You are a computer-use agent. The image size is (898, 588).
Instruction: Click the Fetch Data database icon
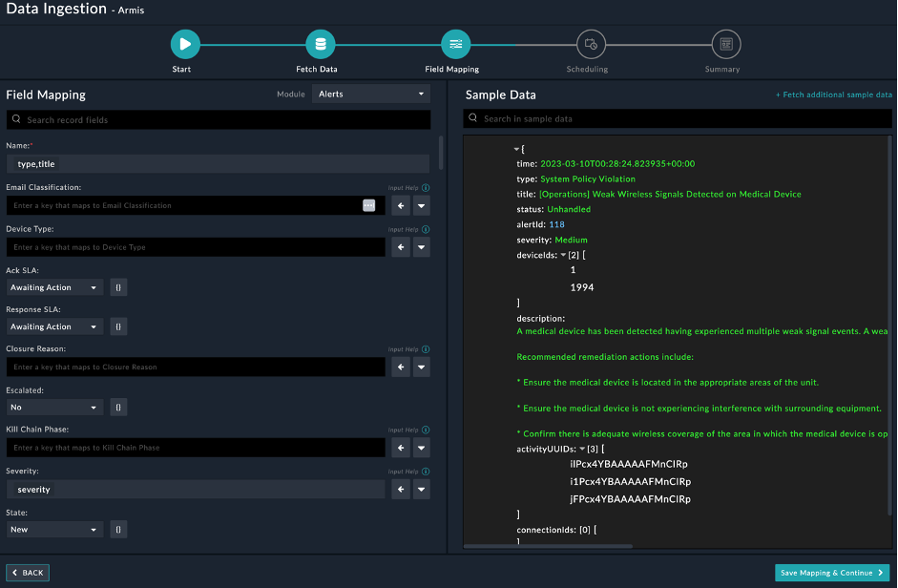[321, 44]
